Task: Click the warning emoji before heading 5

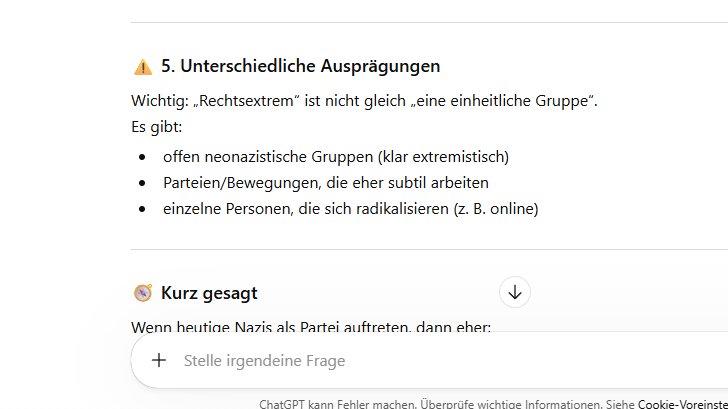Action: (143, 67)
